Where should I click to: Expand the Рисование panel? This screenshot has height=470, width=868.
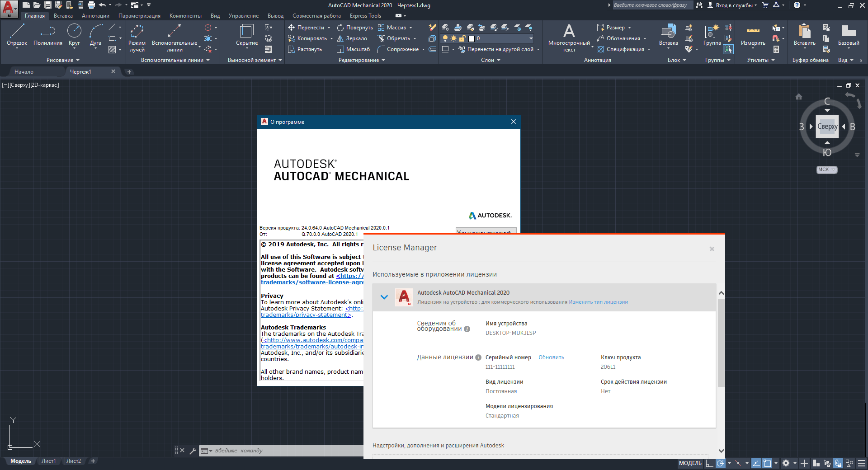pos(63,60)
